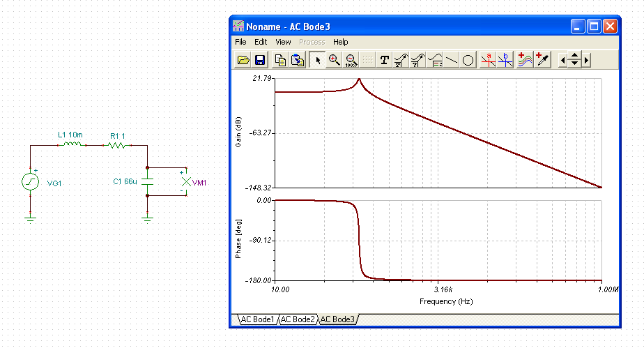Click the 21.79 gain axis value
Image resolution: width=644 pixels, height=348 pixels.
[x=262, y=78]
